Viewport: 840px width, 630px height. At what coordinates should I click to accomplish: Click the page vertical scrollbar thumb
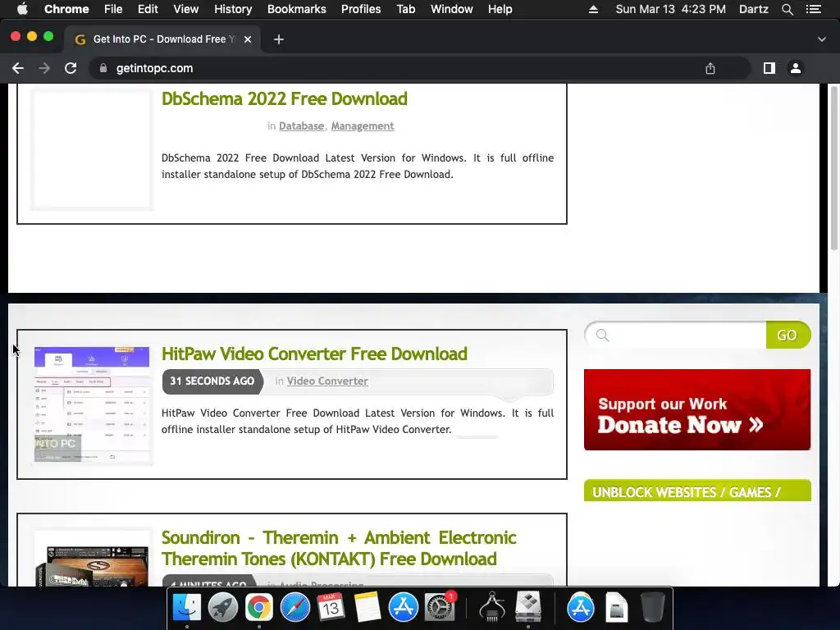(x=833, y=167)
